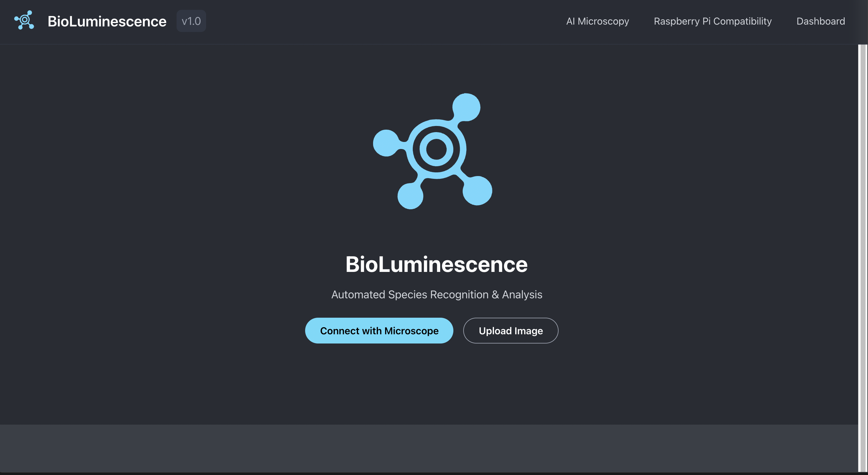Click the Automated Species Recognition tagline text
The image size is (868, 475).
tap(436, 294)
